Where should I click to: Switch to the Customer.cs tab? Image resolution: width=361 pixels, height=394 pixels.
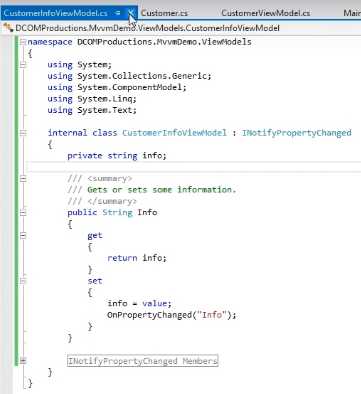tap(164, 13)
